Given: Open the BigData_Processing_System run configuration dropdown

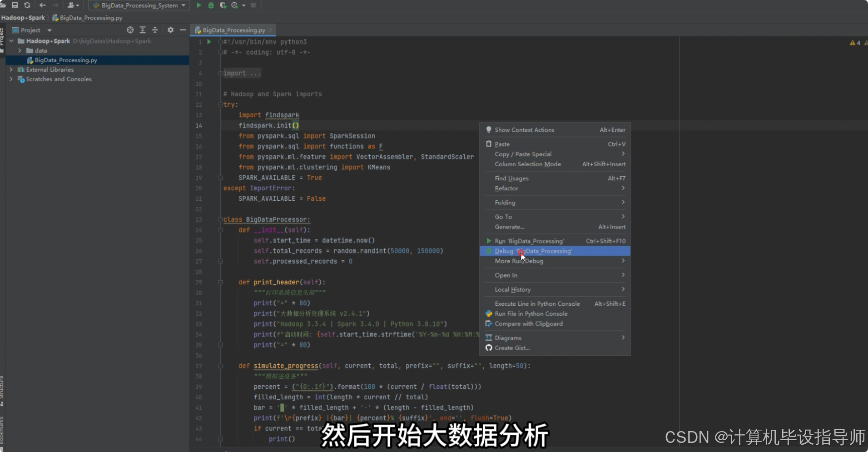Looking at the screenshot, I should click(x=139, y=5).
